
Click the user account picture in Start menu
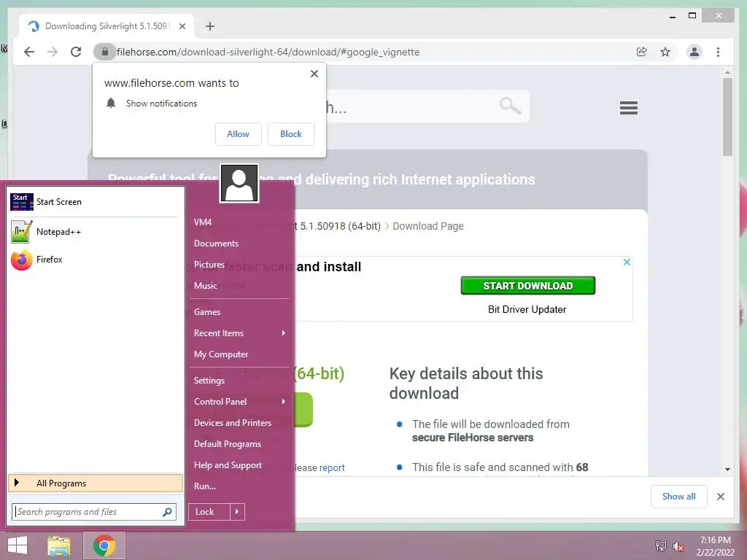coord(239,183)
